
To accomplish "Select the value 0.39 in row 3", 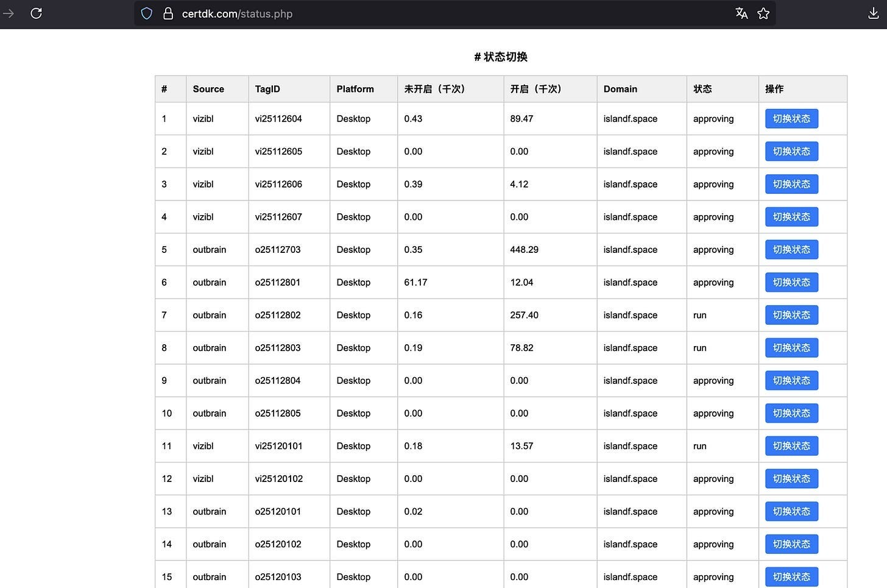I will pos(413,184).
